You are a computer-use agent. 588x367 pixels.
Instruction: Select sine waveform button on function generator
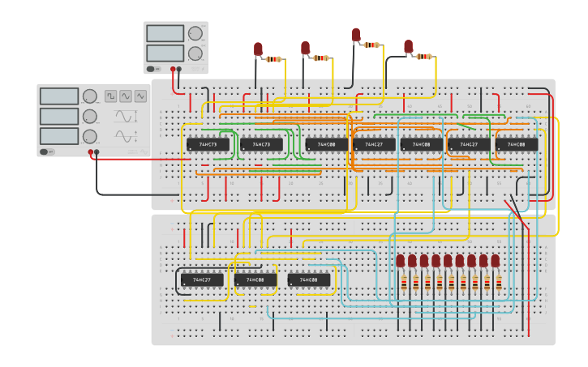pos(126,96)
